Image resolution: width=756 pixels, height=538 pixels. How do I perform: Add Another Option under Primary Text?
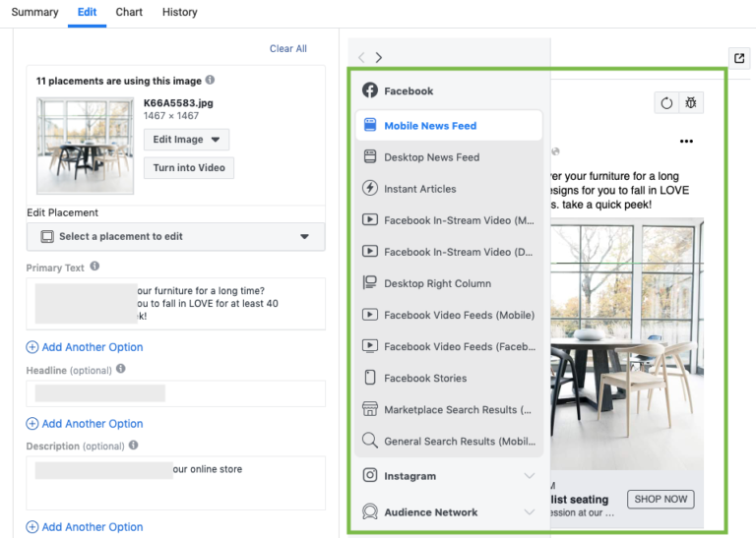click(85, 347)
